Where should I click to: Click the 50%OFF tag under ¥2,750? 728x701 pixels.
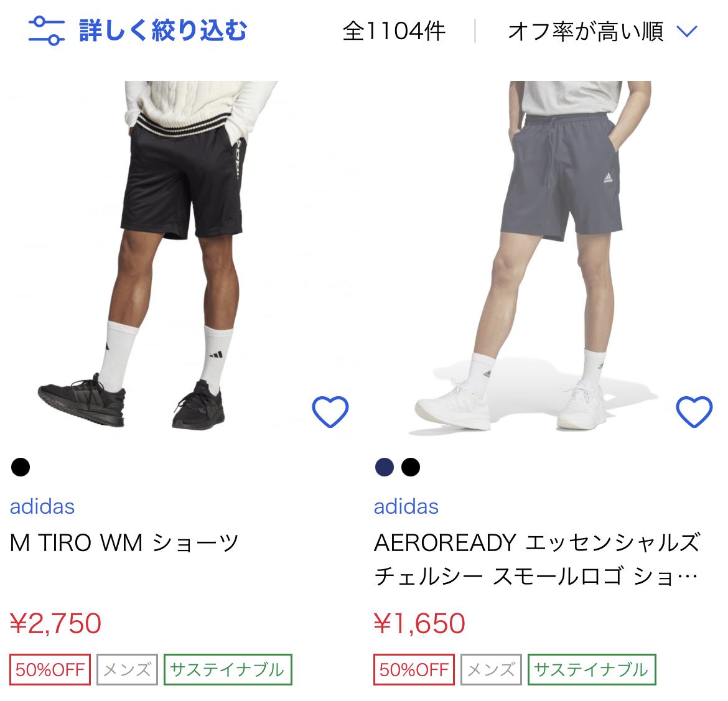(x=50, y=669)
